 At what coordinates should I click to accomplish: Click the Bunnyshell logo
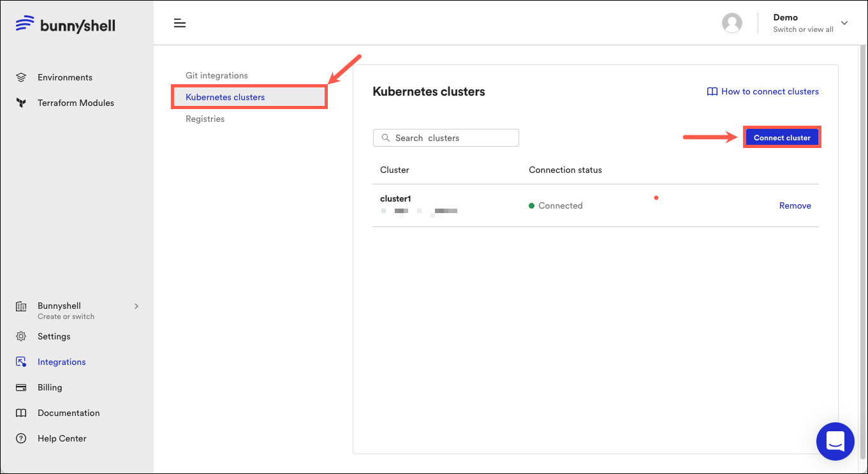pyautogui.click(x=66, y=25)
